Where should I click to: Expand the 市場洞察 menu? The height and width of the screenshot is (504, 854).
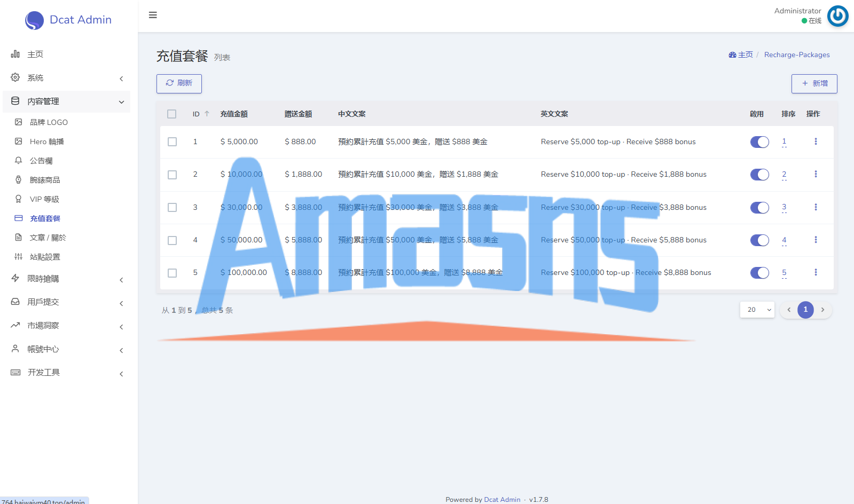pos(66,326)
